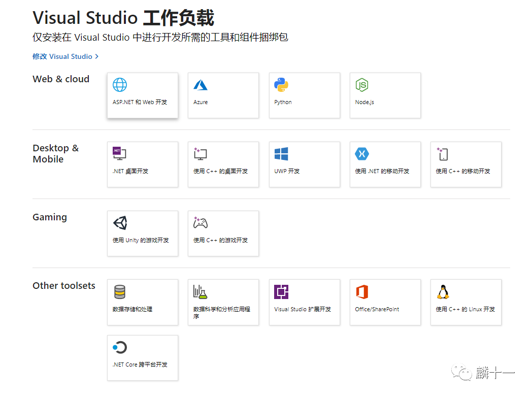Click the .NET Core circular icon

click(120, 347)
